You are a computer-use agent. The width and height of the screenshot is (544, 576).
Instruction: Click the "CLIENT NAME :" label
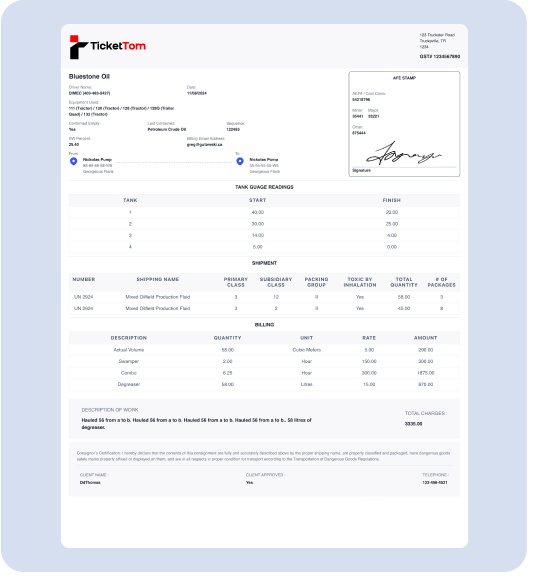coord(94,475)
